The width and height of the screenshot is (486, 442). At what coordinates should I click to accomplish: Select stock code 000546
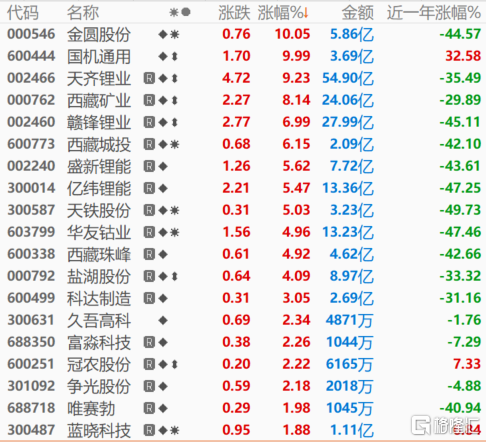pos(31,34)
